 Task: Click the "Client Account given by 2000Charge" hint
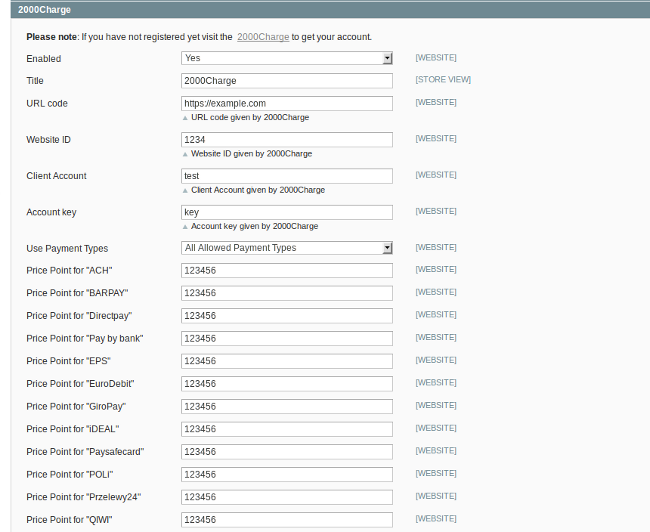258,190
